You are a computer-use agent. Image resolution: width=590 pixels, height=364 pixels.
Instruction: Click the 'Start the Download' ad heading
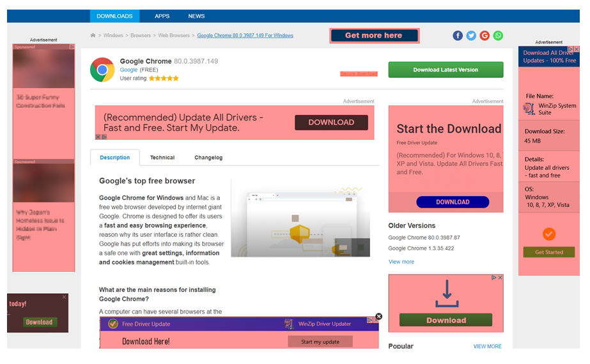[x=449, y=129]
